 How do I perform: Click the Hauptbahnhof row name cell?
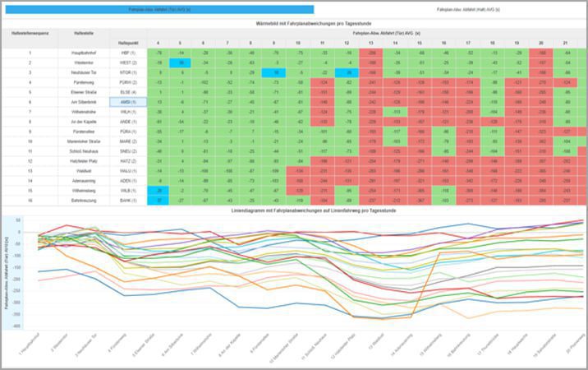pyautogui.click(x=84, y=53)
